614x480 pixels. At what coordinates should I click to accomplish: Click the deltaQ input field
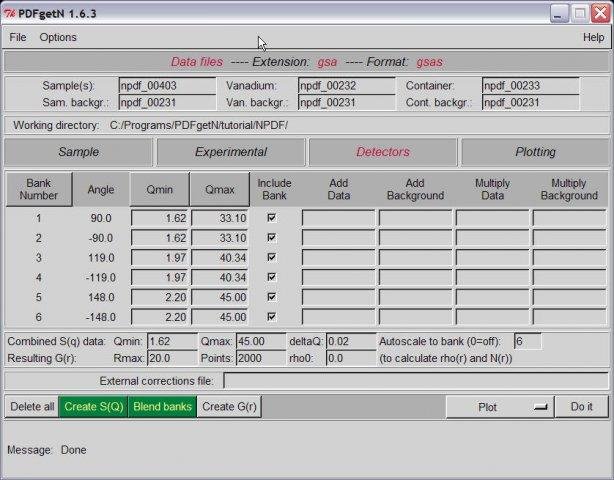point(351,341)
